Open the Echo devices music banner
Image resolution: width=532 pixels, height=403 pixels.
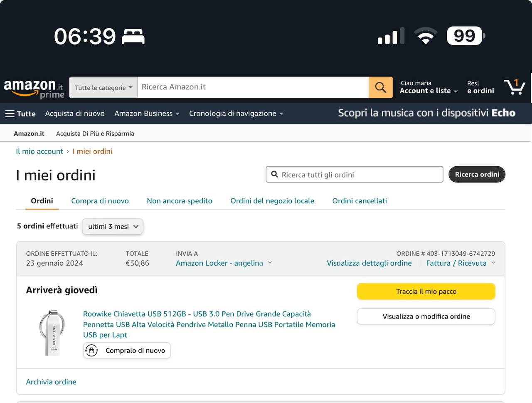coord(426,113)
